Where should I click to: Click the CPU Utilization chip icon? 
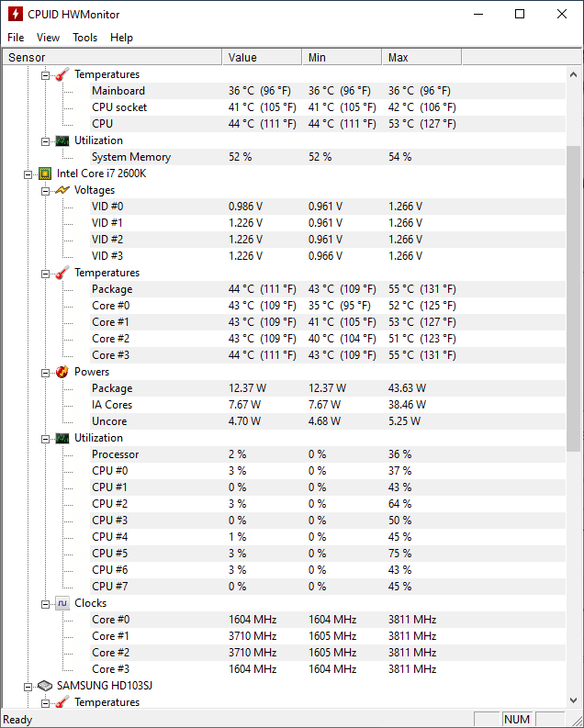pyautogui.click(x=62, y=438)
